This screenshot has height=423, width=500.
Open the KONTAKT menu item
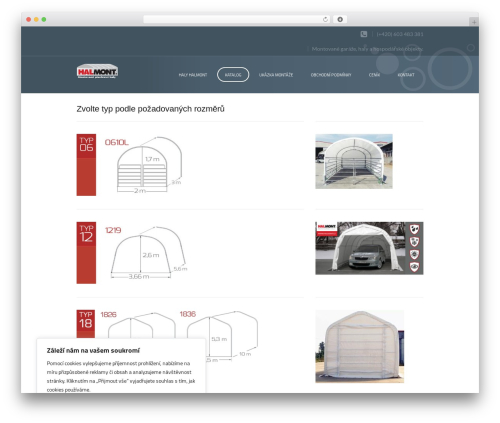pyautogui.click(x=406, y=75)
